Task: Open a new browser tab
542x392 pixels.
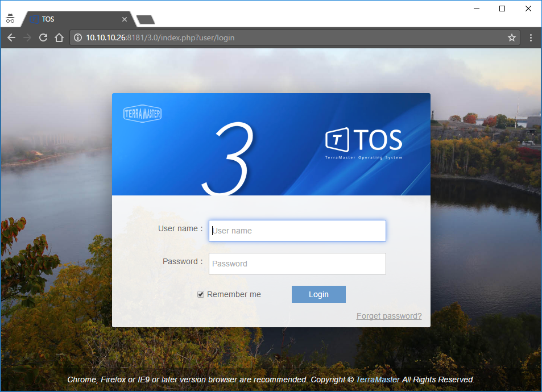Action: [146, 20]
